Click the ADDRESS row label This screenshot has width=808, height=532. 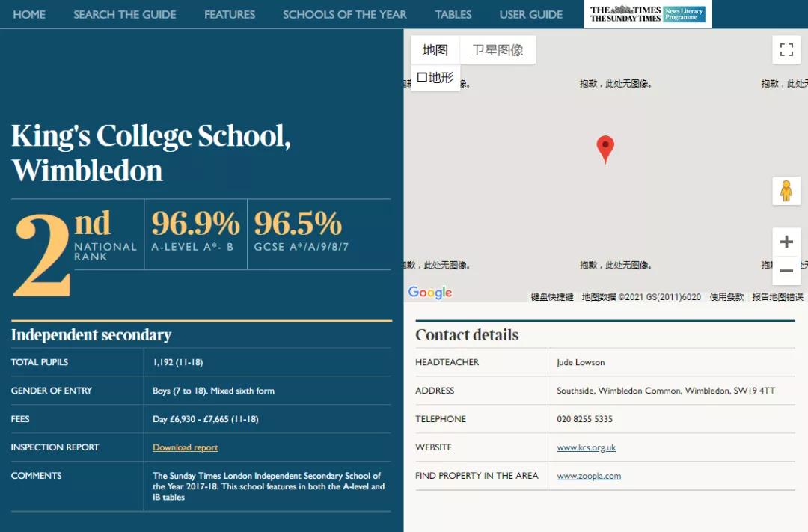click(435, 391)
